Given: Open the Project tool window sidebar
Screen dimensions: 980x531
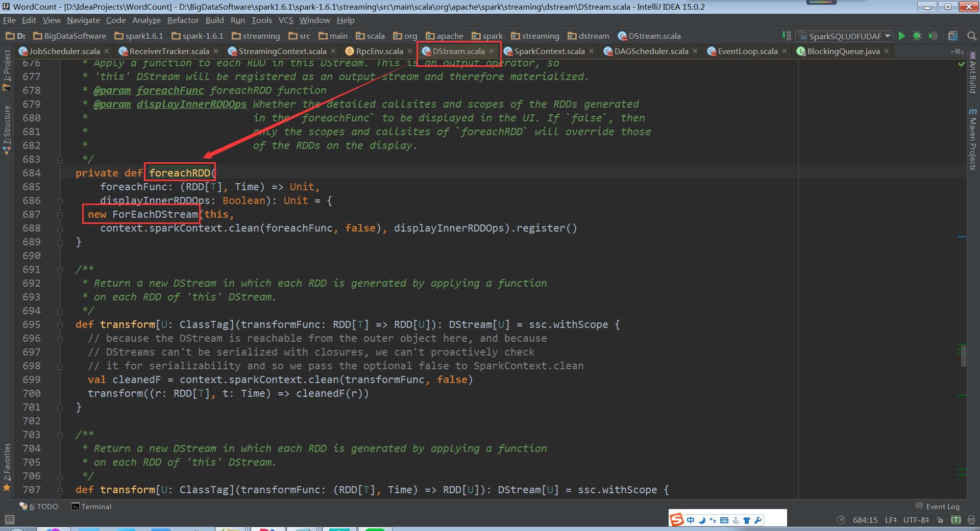Looking at the screenshot, I should click(7, 70).
